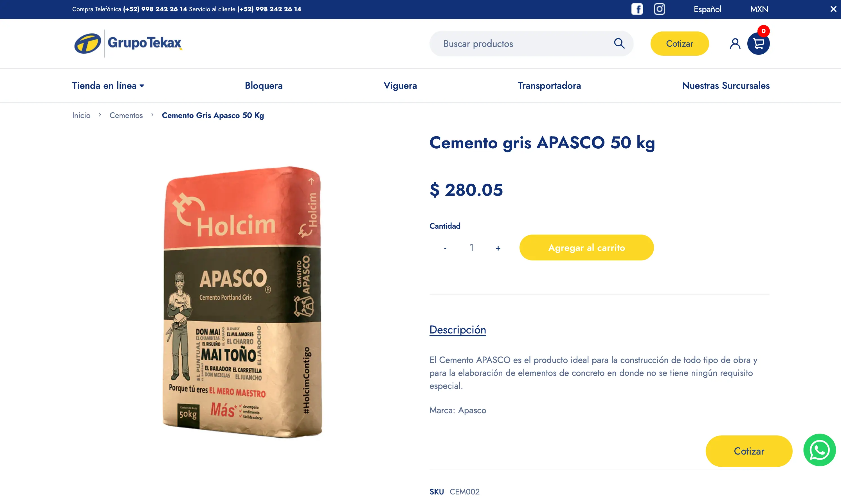Select the Descripción tab
This screenshot has height=504, width=841.
458,330
